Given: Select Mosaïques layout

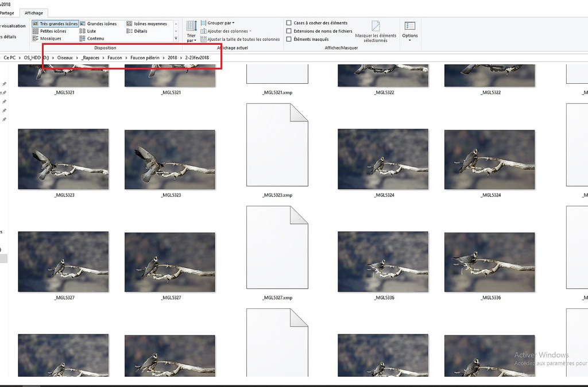Looking at the screenshot, I should coord(47,38).
